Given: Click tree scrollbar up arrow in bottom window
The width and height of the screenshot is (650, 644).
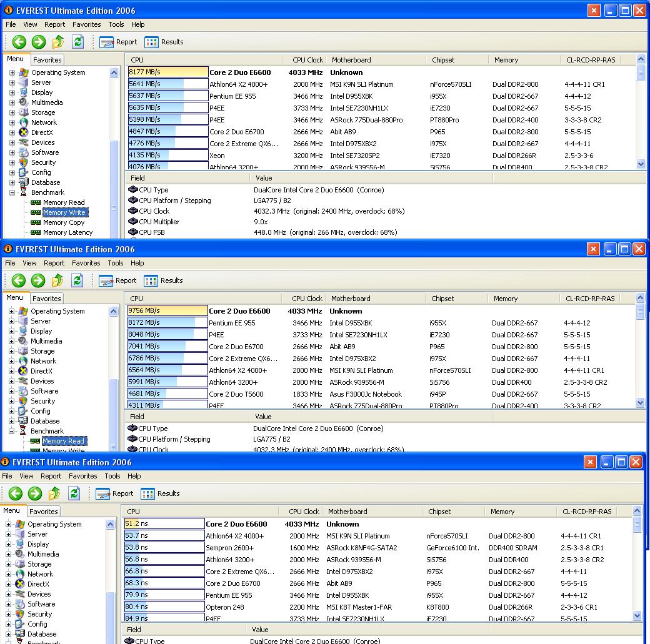Looking at the screenshot, I should tap(110, 524).
